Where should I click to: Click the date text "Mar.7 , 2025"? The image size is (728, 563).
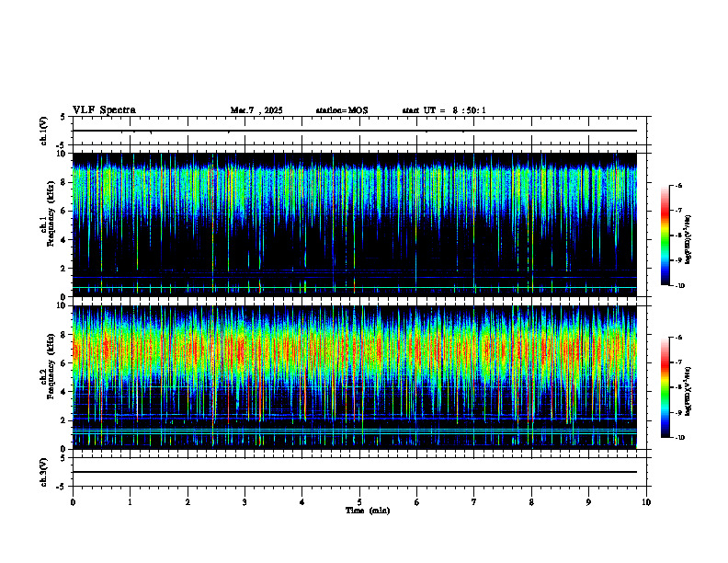click(x=256, y=110)
